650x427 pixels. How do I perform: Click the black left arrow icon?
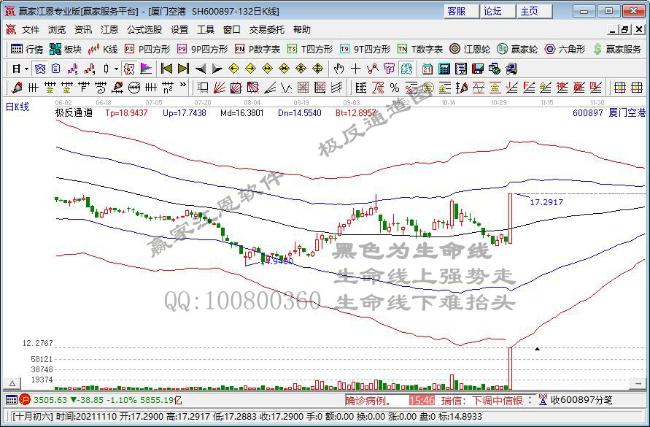coord(201,69)
